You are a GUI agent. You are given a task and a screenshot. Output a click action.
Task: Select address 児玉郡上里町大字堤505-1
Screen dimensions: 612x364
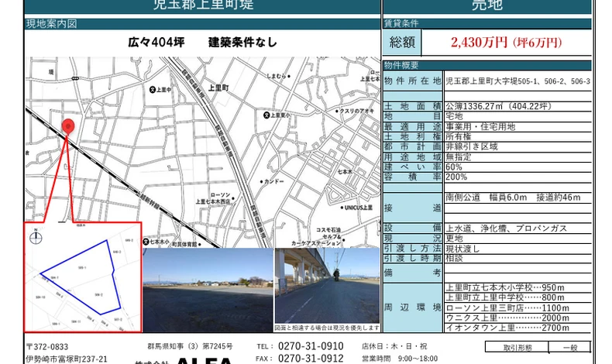pyautogui.click(x=493, y=81)
